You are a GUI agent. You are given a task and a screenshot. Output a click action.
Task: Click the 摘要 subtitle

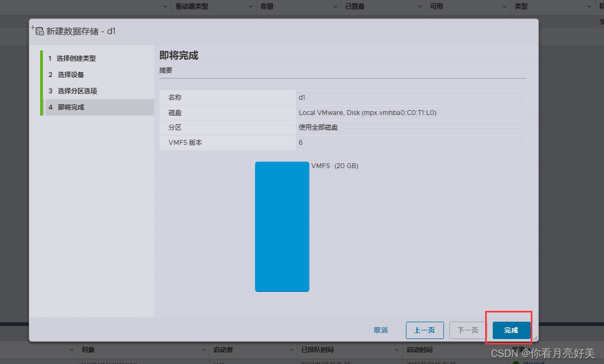point(166,71)
